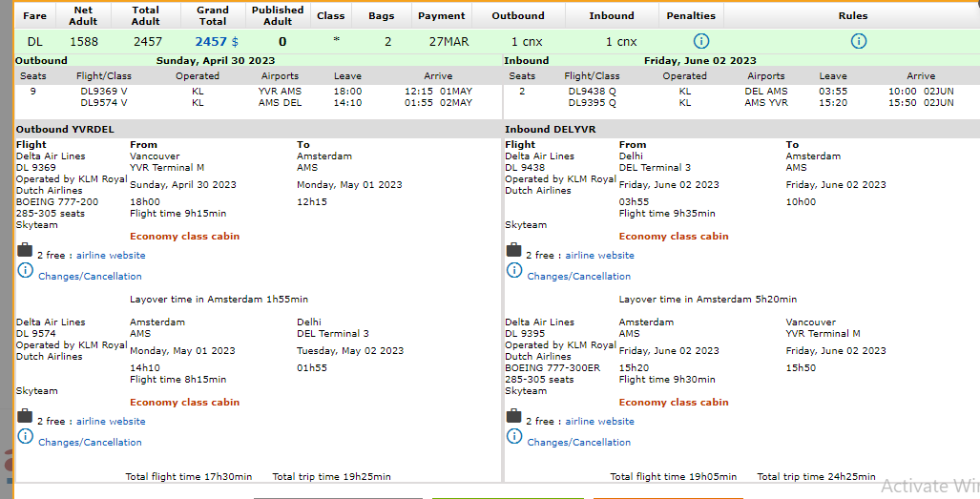980x499 pixels.
Task: Open airline website link for flight DL 9369
Action: [111, 256]
